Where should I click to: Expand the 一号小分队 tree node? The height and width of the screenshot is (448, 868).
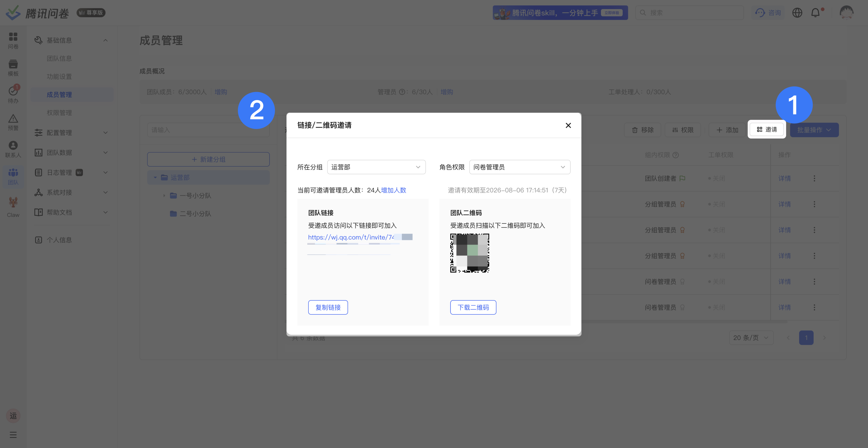pyautogui.click(x=164, y=196)
